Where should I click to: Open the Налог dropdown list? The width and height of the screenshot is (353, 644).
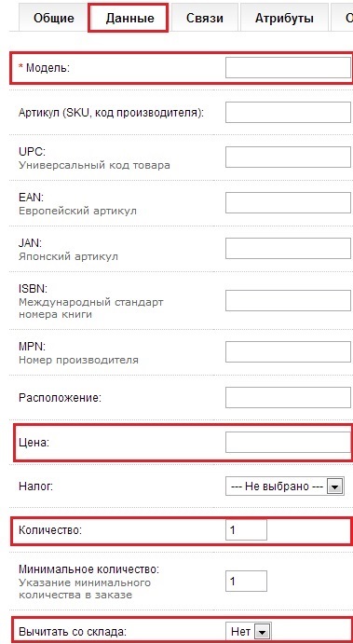tap(285, 486)
